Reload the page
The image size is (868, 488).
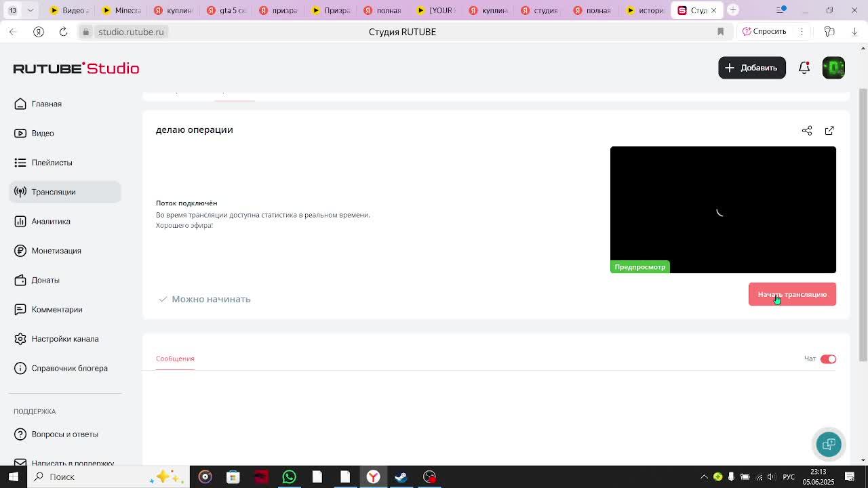[x=63, y=32]
